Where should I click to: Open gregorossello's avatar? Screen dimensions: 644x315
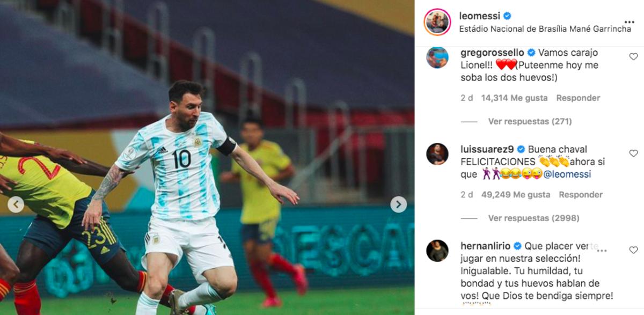(437, 57)
